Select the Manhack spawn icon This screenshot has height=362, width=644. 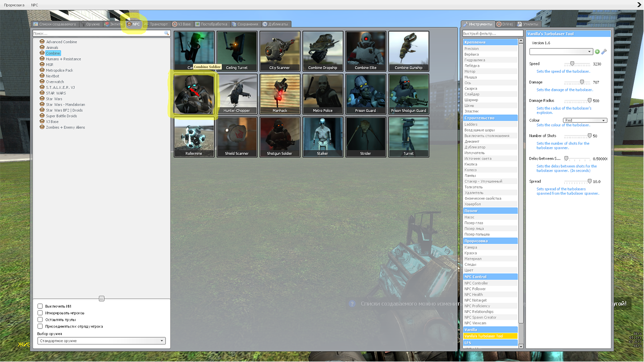(280, 94)
